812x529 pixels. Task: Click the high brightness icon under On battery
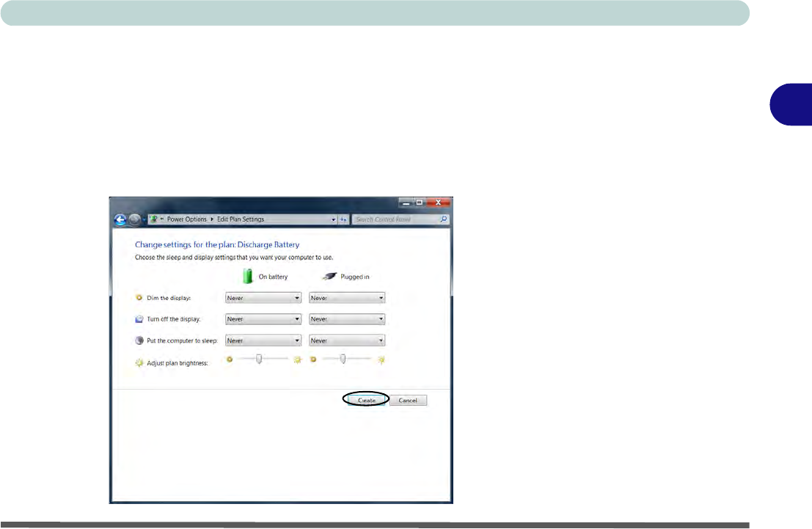click(297, 360)
